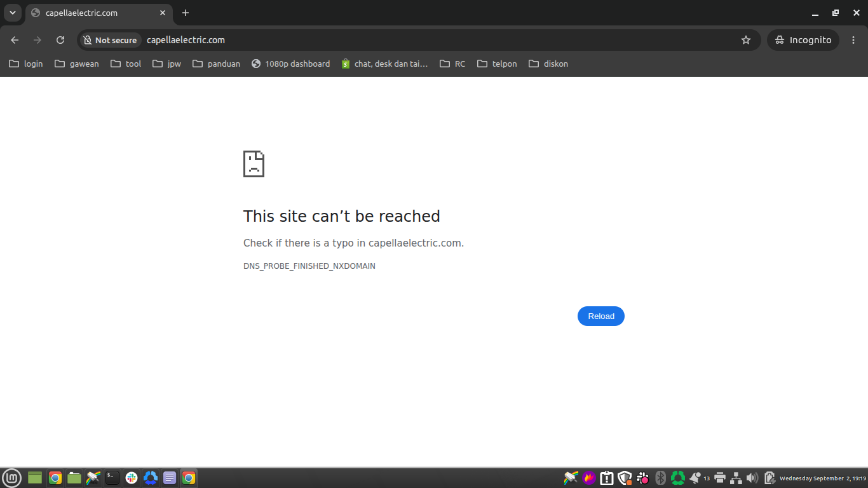Screen dimensions: 868x488
Task: Open the diskon bookmarks folder
Action: point(548,64)
